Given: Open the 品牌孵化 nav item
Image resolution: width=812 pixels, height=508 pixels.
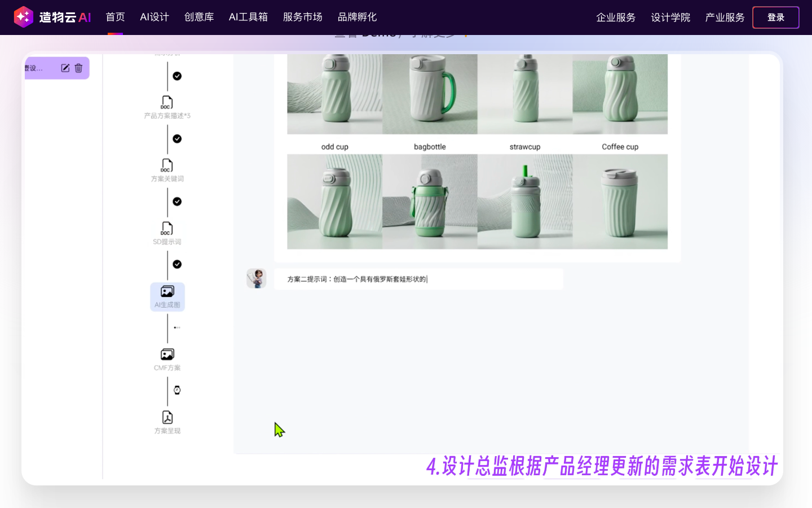Looking at the screenshot, I should pyautogui.click(x=357, y=17).
